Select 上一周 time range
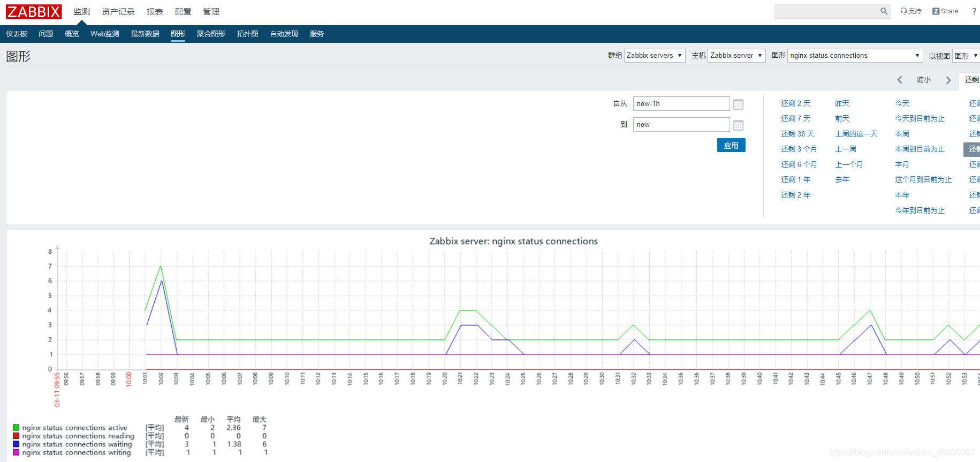Image resolution: width=980 pixels, height=462 pixels. [846, 149]
